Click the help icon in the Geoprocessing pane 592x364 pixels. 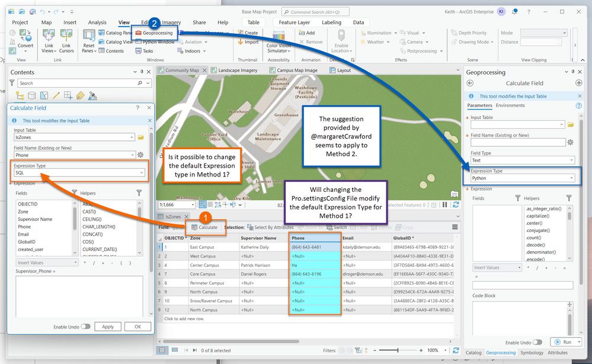pos(578,105)
